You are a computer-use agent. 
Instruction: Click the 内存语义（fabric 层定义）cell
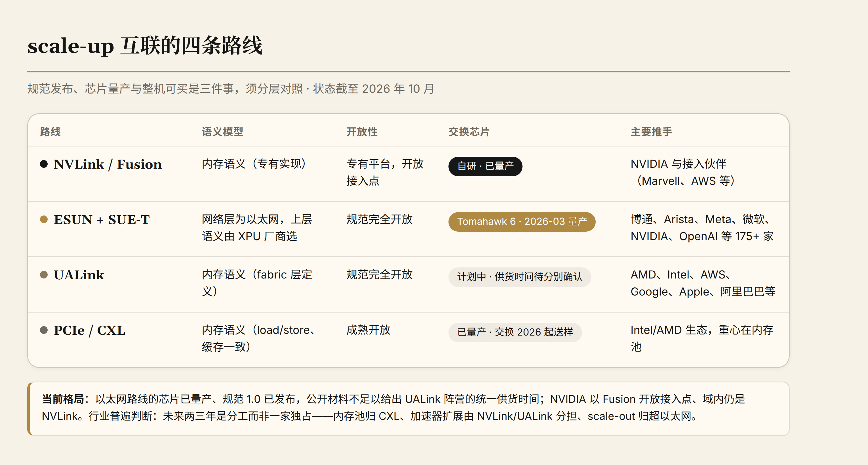click(257, 283)
